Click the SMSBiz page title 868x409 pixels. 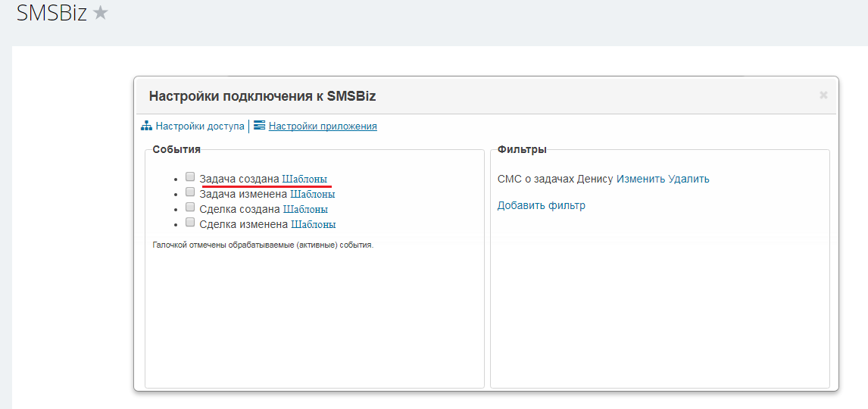52,14
